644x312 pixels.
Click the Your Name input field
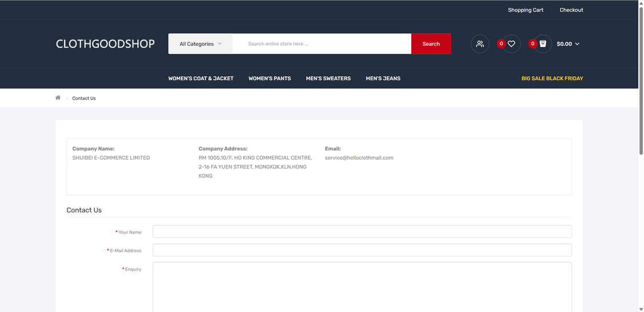click(361, 231)
